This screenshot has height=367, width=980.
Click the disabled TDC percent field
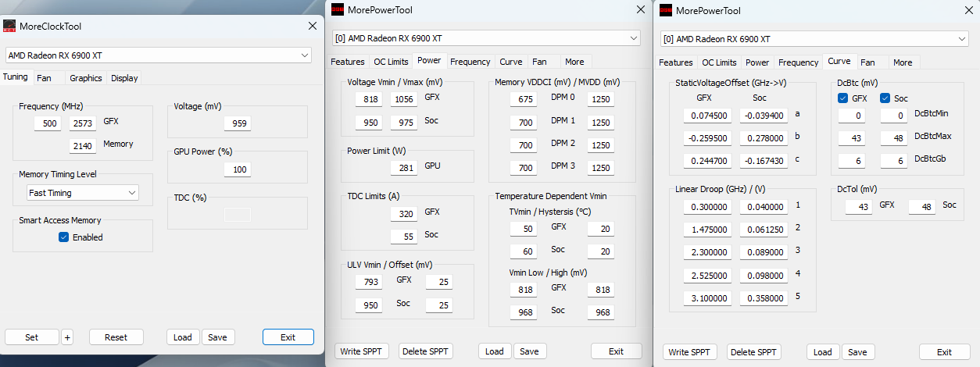click(238, 215)
